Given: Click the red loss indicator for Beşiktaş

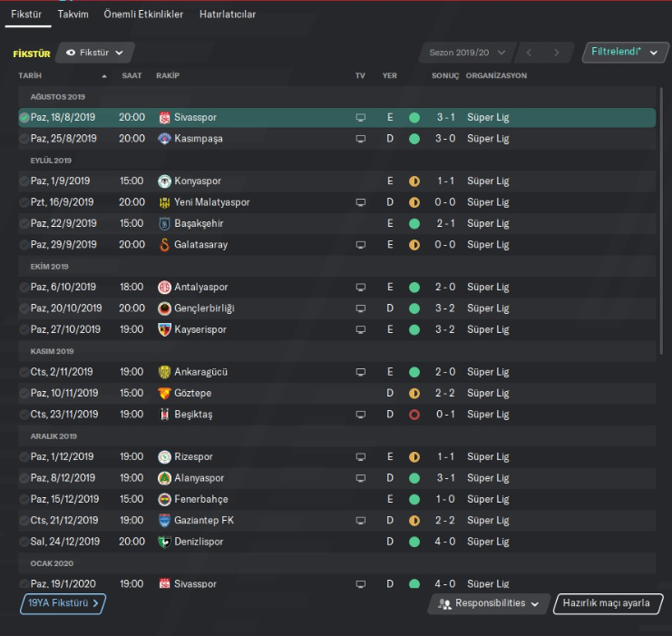Looking at the screenshot, I should 414,415.
